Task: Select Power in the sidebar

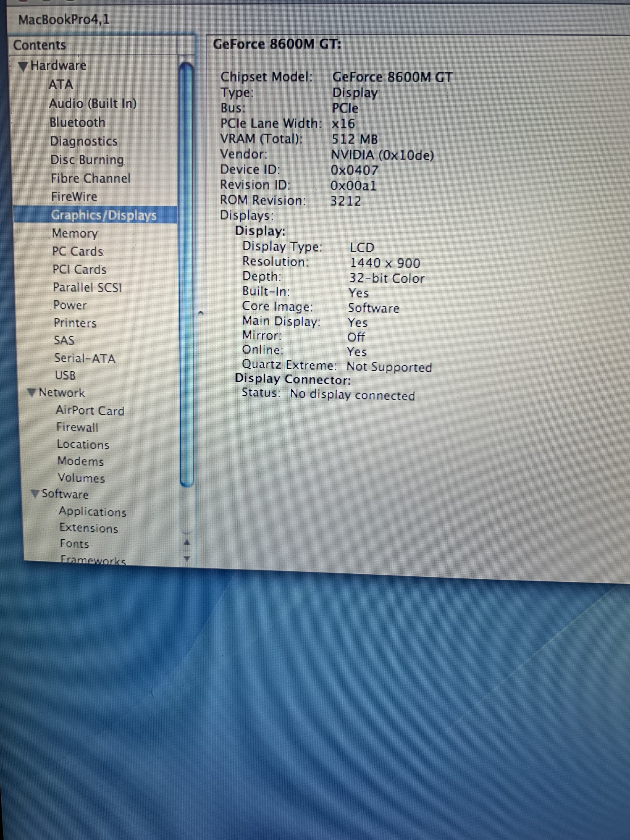Action: pyautogui.click(x=70, y=305)
